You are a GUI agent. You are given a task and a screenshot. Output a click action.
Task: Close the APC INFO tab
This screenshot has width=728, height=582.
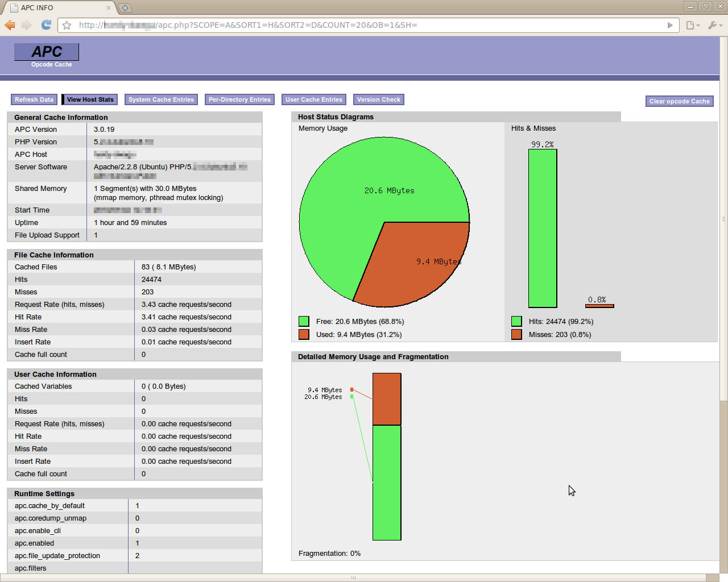(109, 7)
